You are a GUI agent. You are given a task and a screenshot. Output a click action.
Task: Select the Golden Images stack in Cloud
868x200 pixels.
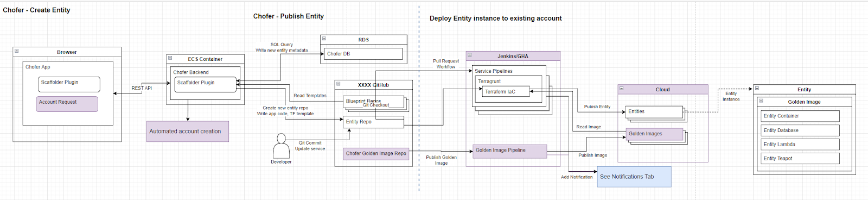[x=655, y=134]
